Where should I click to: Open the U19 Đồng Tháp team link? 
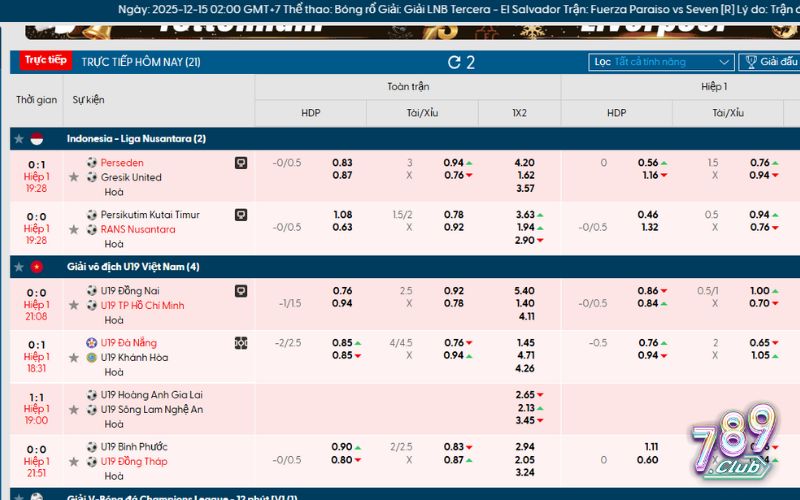coord(134,461)
